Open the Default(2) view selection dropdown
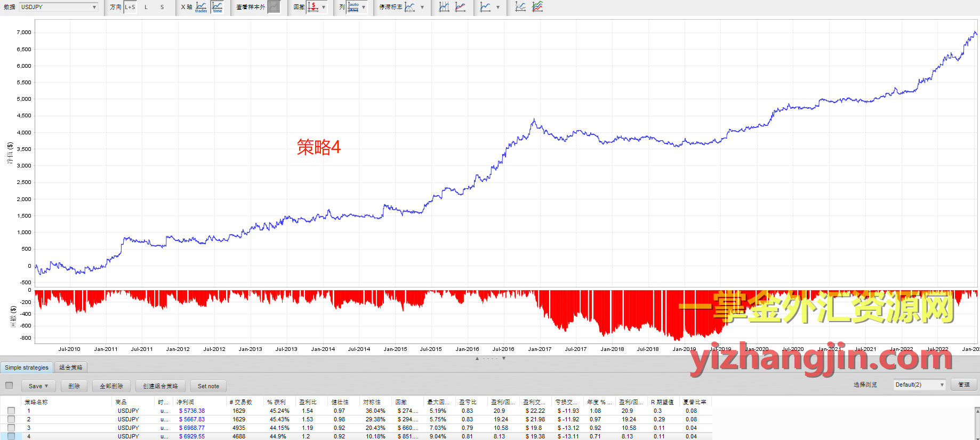Viewport: 980px width, 440px height. tap(920, 385)
